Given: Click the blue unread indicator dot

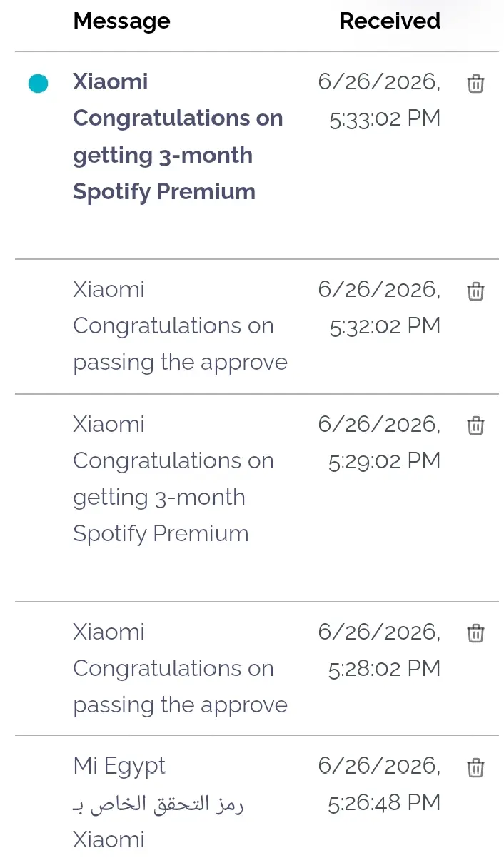Looking at the screenshot, I should point(38,84).
